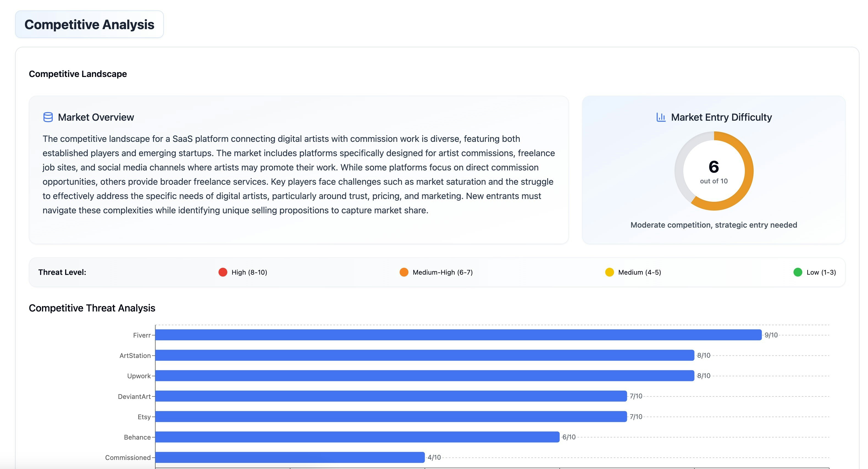Click the green Low threat dot
The height and width of the screenshot is (469, 868).
pyautogui.click(x=798, y=272)
